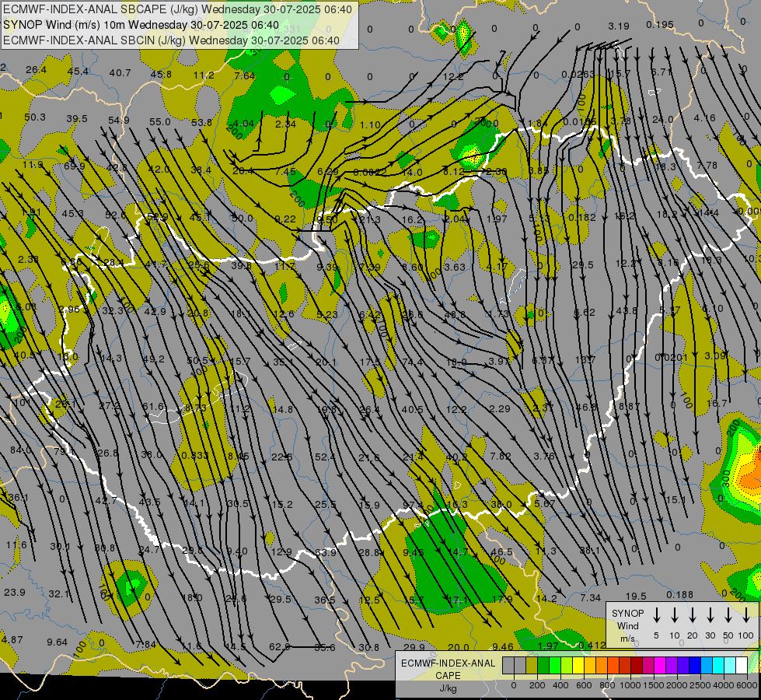Pick the olive swatch in the CAPE scale

(532, 665)
